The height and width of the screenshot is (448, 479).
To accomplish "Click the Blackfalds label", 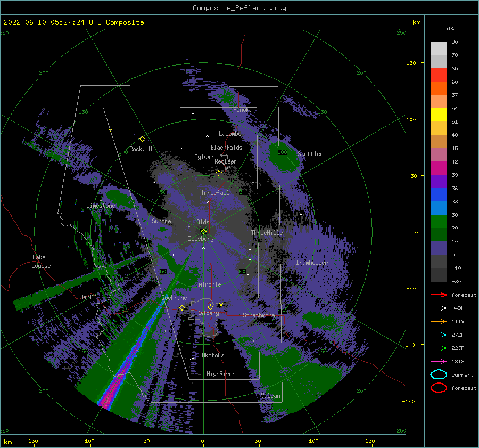I will click(x=226, y=148).
